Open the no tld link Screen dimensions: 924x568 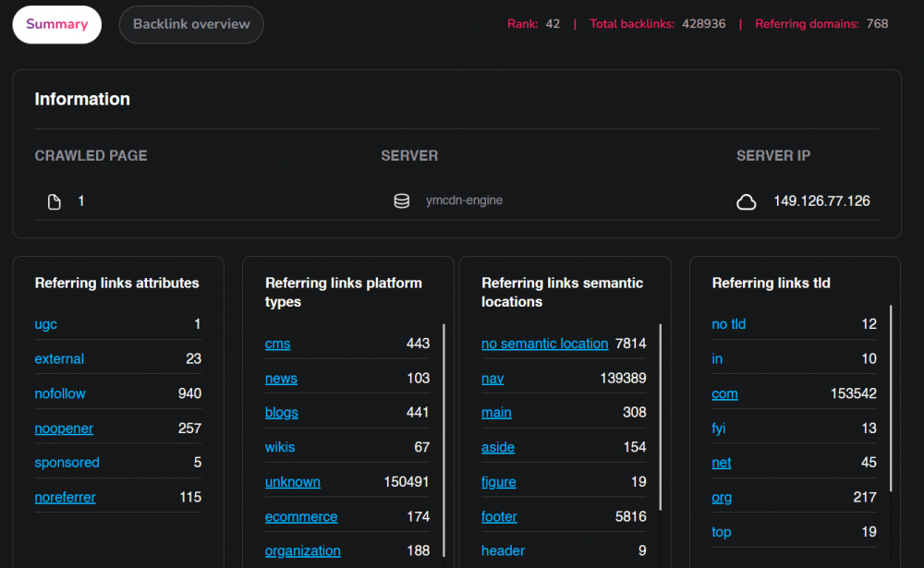728,324
